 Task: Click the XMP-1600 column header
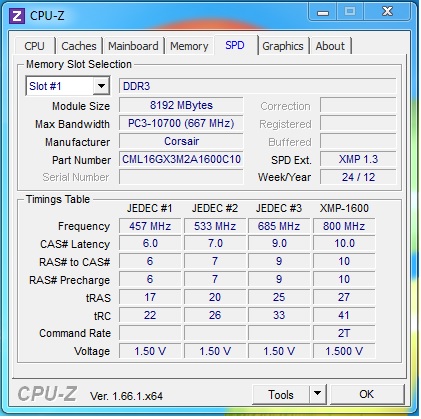tap(344, 208)
